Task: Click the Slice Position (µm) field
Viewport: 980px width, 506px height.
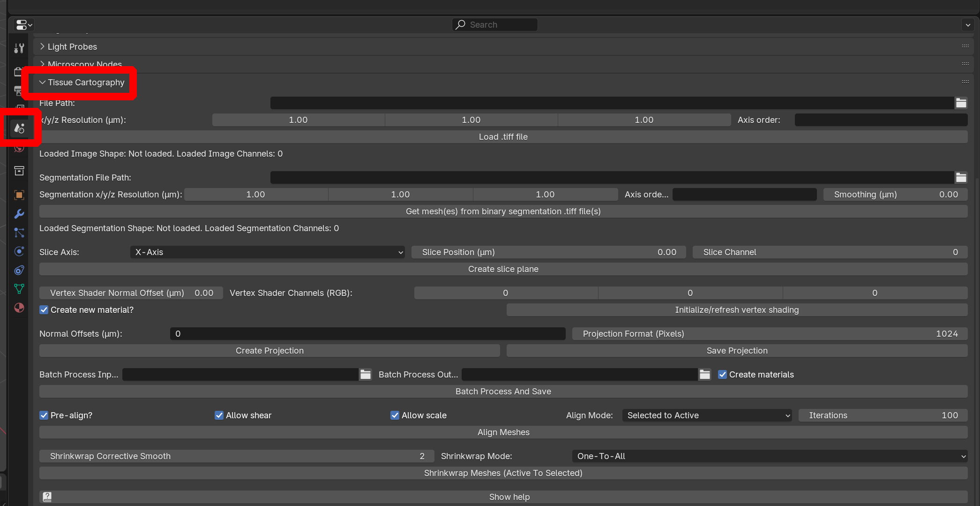Action: pyautogui.click(x=549, y=252)
